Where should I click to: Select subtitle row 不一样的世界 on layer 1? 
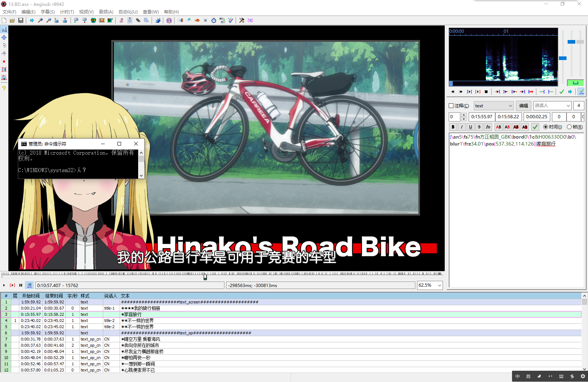coord(291,321)
